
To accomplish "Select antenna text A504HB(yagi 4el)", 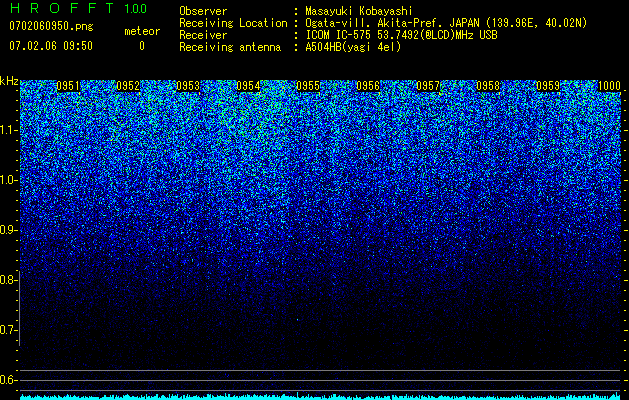I will tap(353, 47).
